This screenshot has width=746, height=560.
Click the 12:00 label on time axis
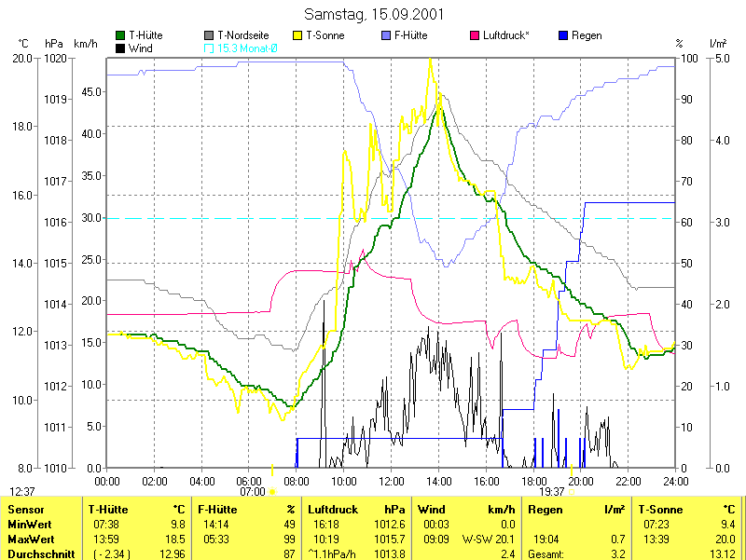(x=391, y=481)
